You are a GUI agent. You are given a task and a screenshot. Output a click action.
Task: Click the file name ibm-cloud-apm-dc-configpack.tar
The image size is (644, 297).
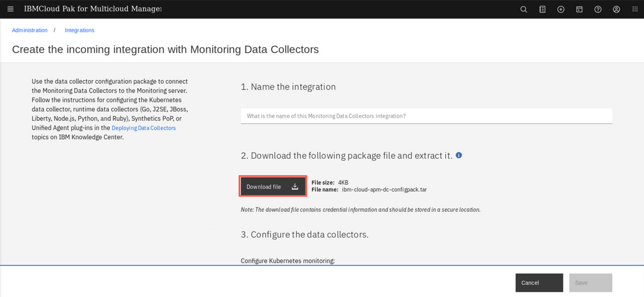pyautogui.click(x=385, y=190)
